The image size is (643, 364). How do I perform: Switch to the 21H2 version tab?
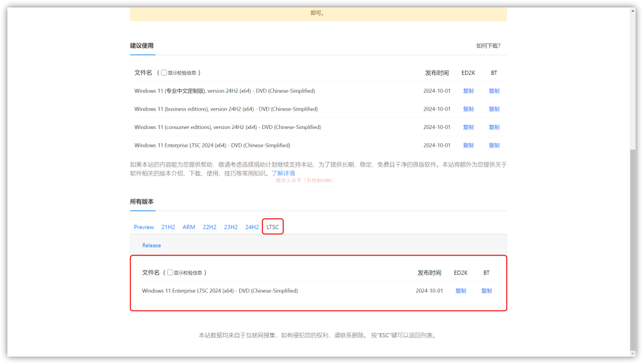click(168, 227)
